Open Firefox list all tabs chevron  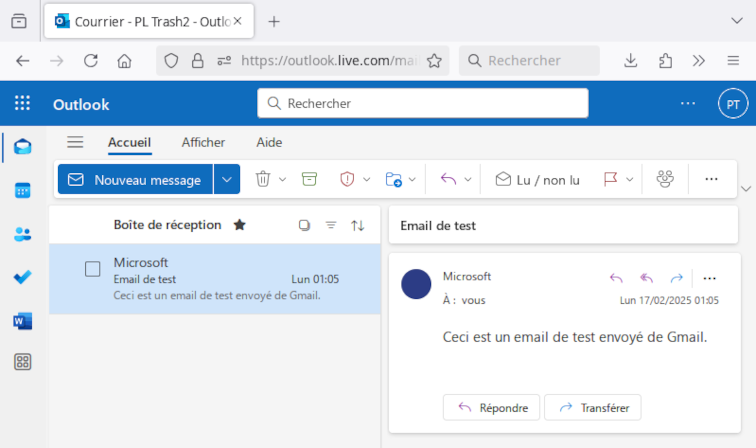coord(736,21)
